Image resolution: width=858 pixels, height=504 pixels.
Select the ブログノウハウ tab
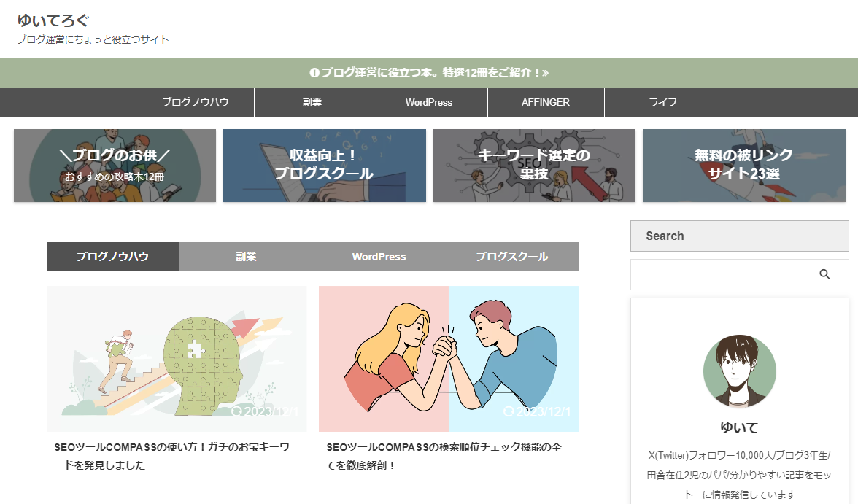[112, 257]
